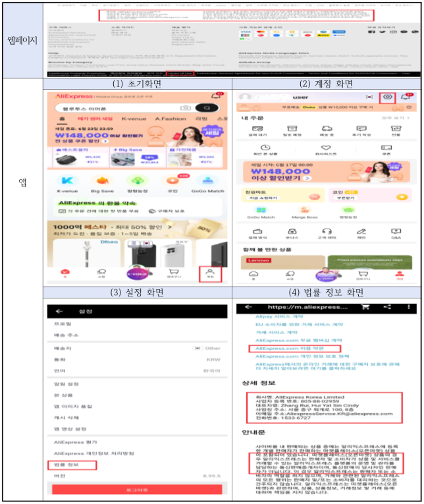Open the Dibea product thumbnail

click(87, 253)
